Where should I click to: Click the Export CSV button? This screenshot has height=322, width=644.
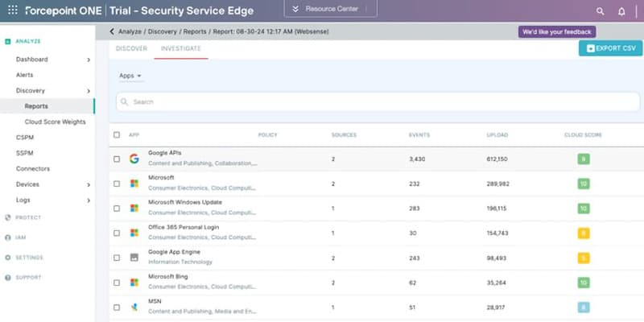(610, 48)
